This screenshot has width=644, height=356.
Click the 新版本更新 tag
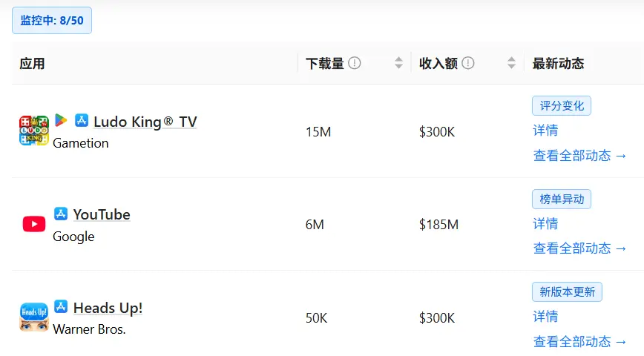click(567, 291)
